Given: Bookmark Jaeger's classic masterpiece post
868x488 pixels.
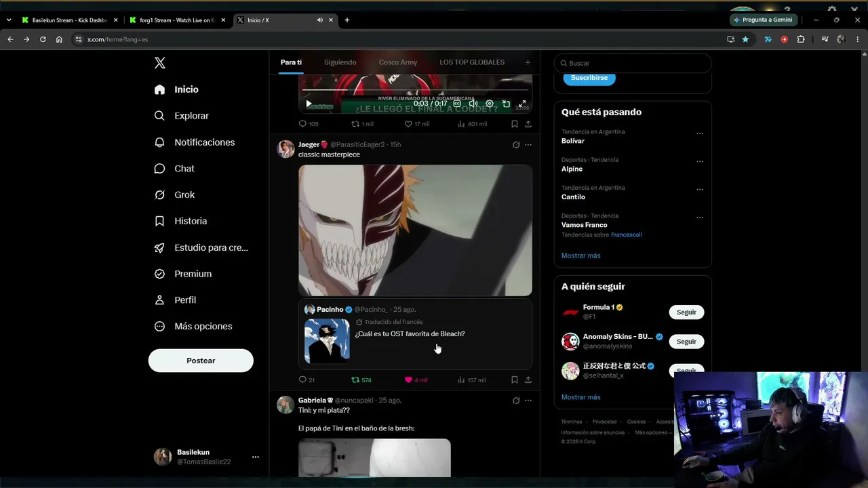Looking at the screenshot, I should click(x=515, y=380).
